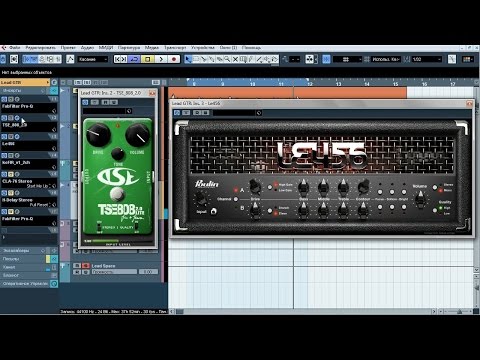Open preset field in Le456 plugin window
The image size is (480, 360).
[x=234, y=113]
